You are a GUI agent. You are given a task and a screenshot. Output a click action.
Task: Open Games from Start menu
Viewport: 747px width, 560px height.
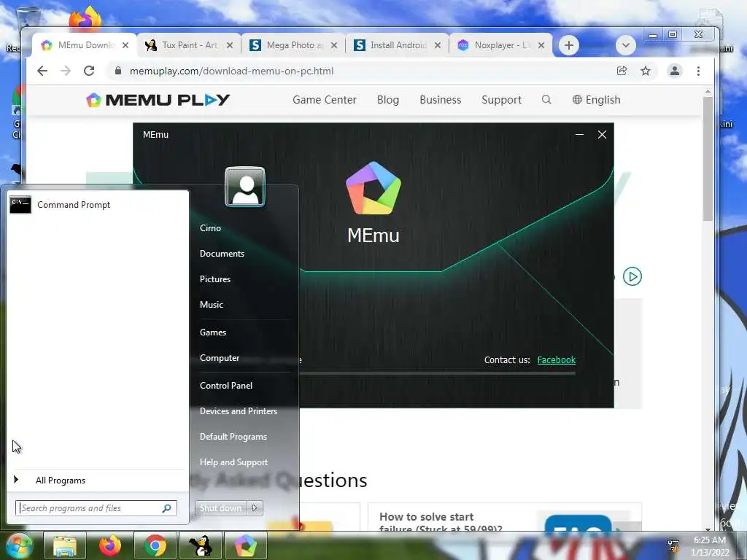(213, 332)
